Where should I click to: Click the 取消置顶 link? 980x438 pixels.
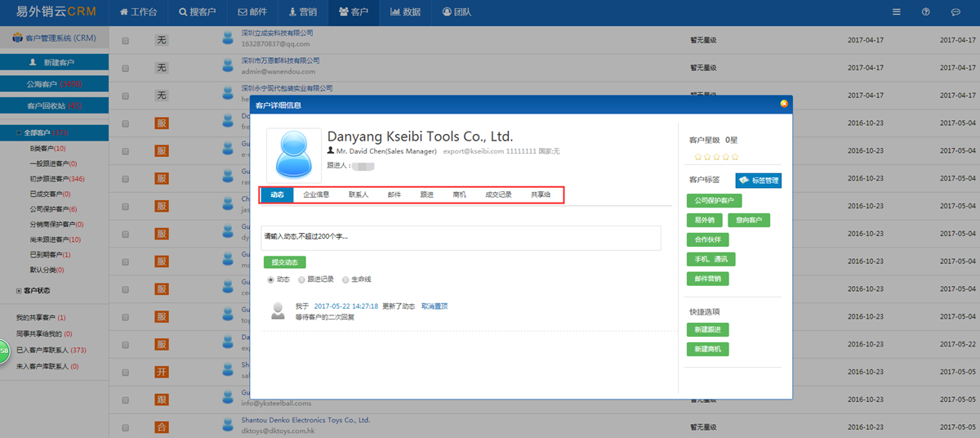click(434, 306)
